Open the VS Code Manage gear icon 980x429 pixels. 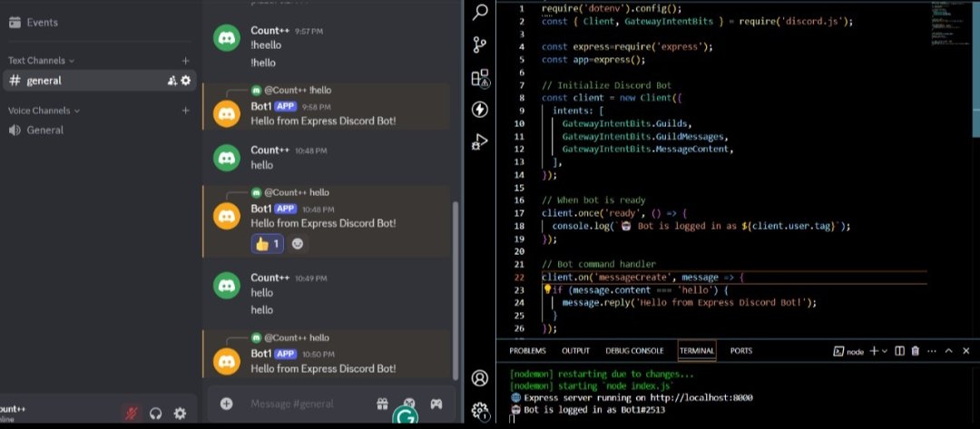479,410
